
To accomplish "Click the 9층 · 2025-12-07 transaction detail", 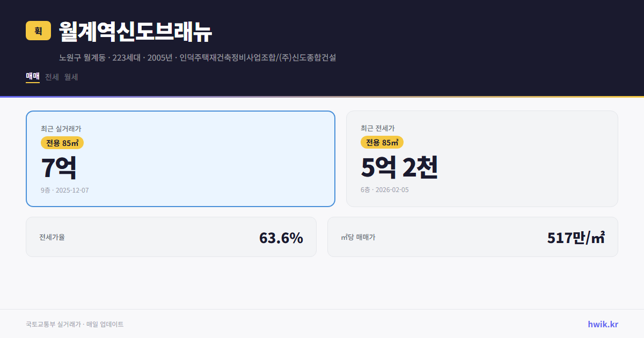I will tap(64, 189).
